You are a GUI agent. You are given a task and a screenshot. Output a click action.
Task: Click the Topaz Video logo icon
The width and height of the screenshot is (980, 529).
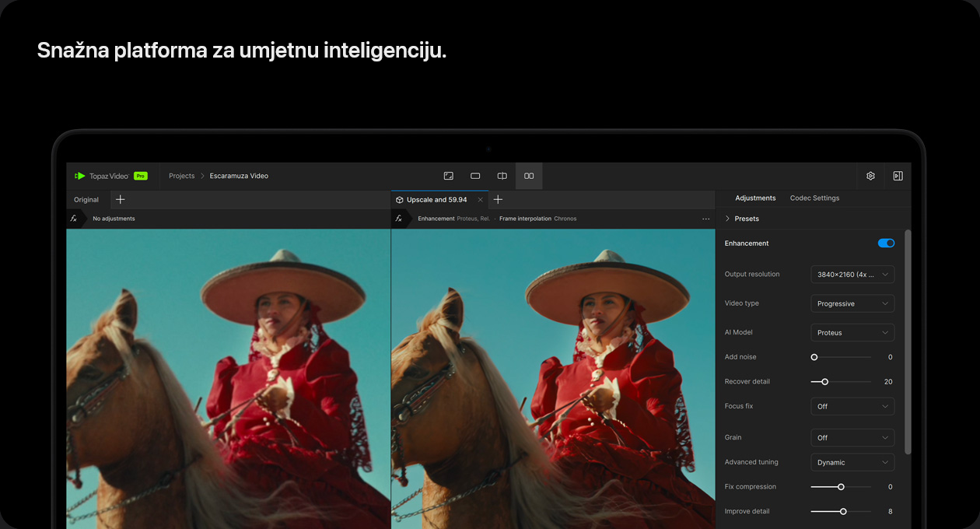80,176
